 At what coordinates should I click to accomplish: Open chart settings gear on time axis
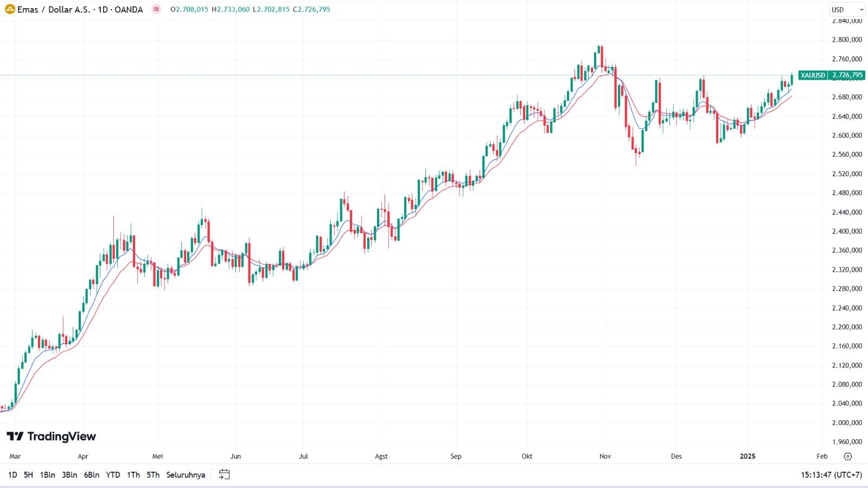pyautogui.click(x=848, y=457)
